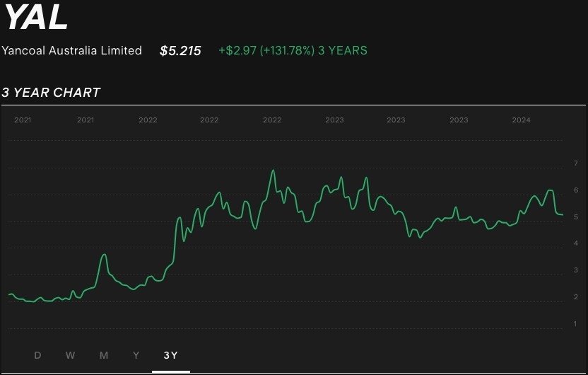
Task: Click the Yancoal Australia Limited company name
Action: [71, 50]
